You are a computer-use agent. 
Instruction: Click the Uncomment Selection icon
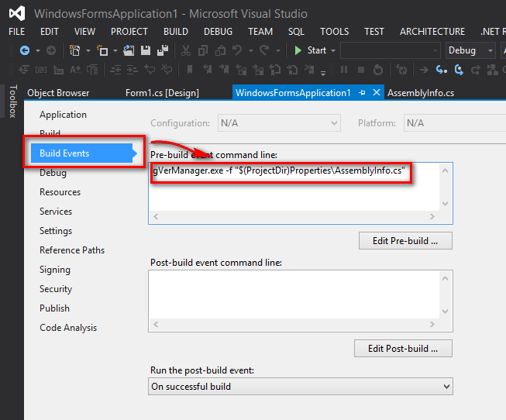pyautogui.click(x=167, y=70)
